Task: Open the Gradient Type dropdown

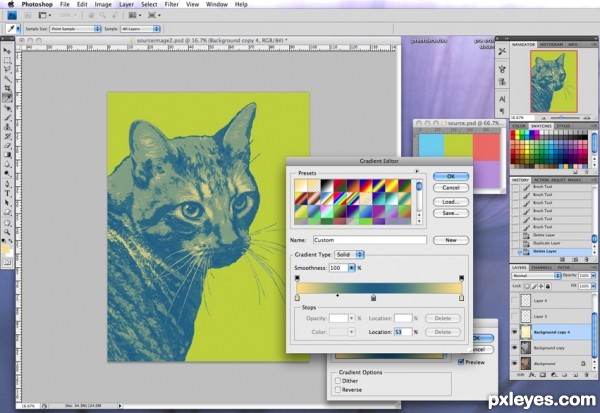Action: coord(349,255)
